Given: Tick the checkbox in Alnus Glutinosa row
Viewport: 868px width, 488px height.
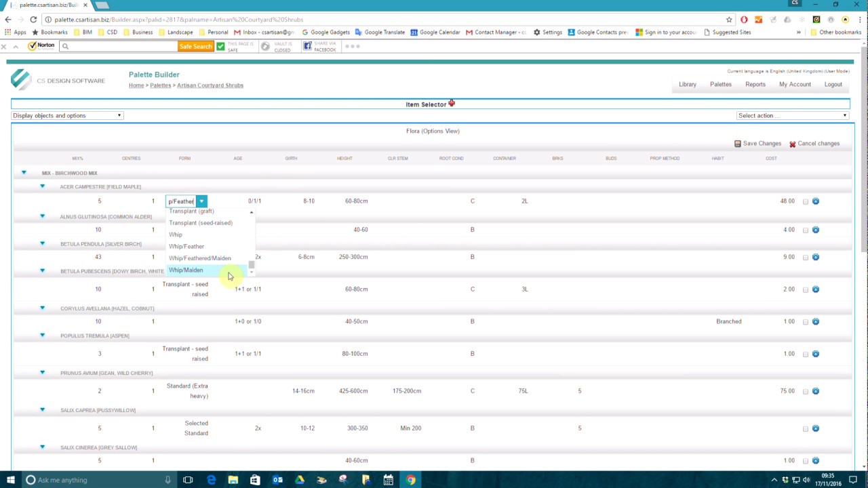Looking at the screenshot, I should point(806,230).
